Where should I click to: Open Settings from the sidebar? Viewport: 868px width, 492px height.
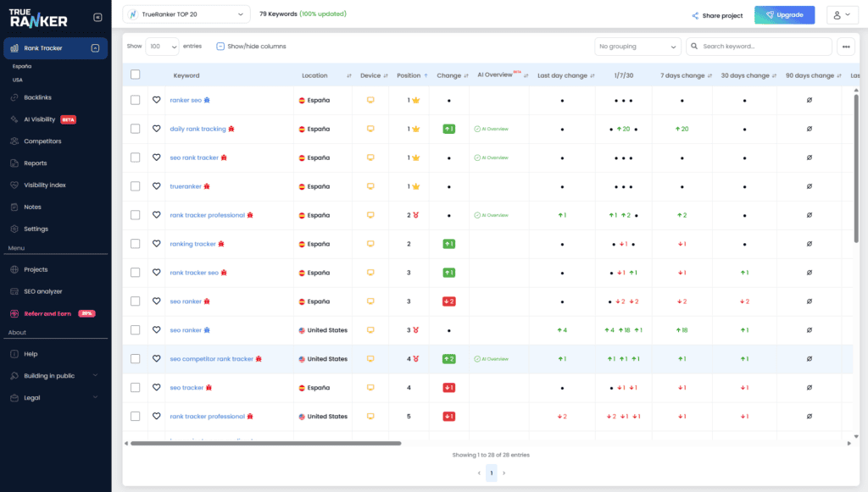click(37, 229)
